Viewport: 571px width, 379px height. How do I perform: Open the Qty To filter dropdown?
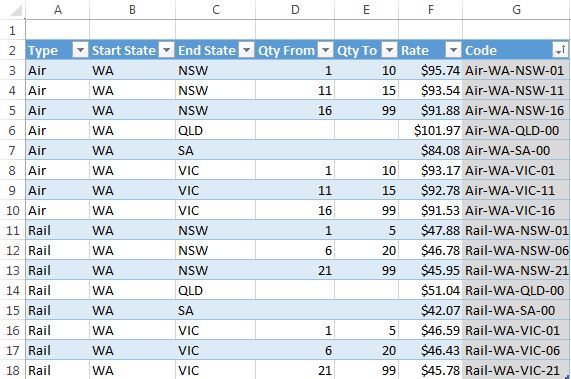pos(390,50)
